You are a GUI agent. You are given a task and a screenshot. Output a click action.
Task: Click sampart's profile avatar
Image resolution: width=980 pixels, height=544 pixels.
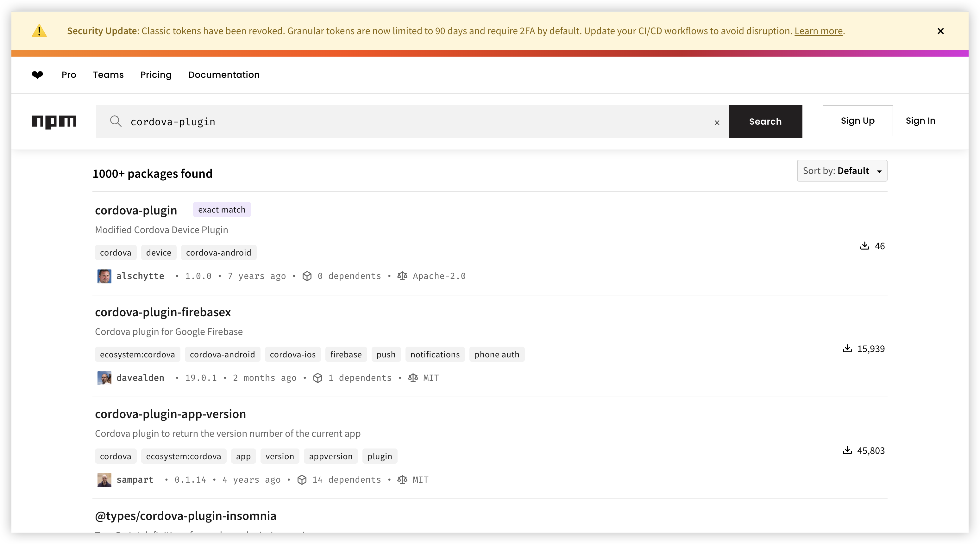[104, 480]
